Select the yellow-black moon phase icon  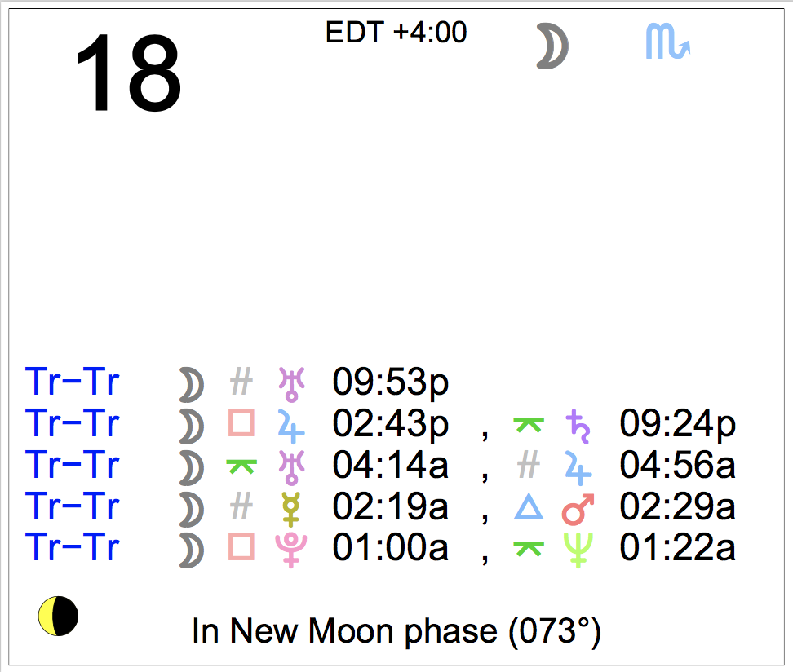coord(58,616)
